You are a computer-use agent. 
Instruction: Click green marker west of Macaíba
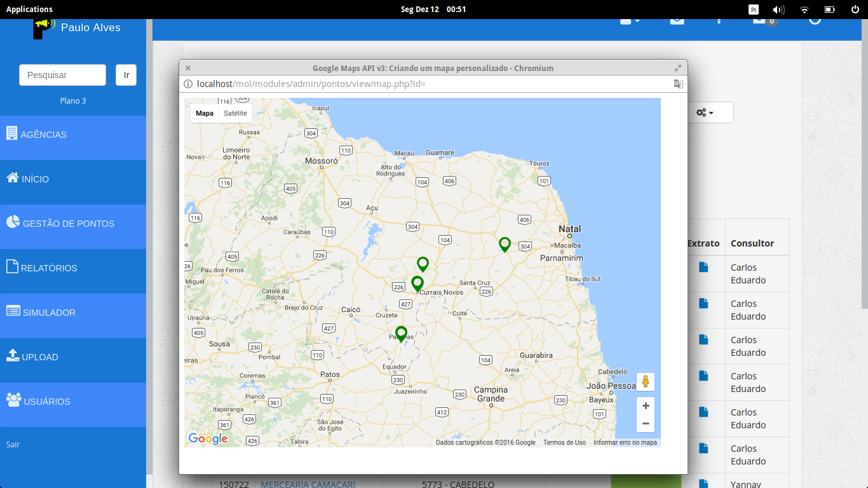coord(505,244)
